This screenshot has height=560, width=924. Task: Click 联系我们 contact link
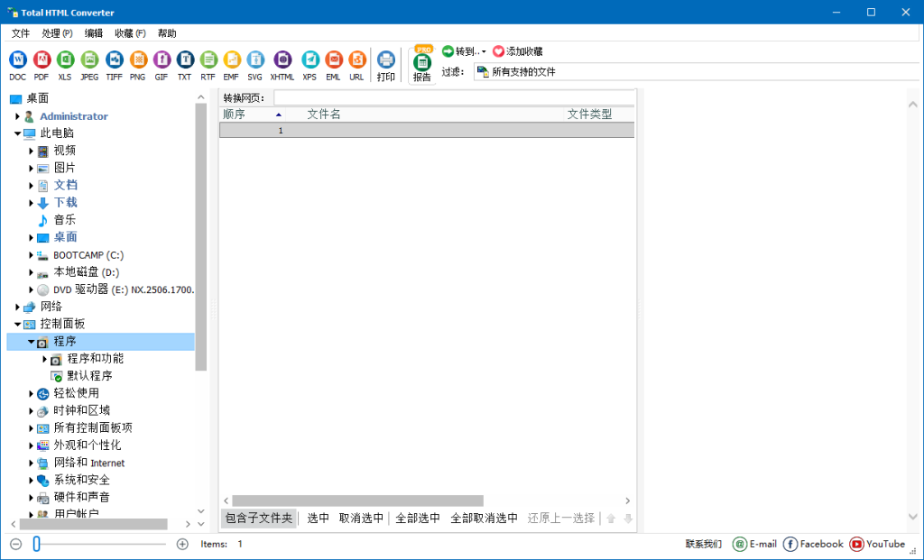point(704,544)
